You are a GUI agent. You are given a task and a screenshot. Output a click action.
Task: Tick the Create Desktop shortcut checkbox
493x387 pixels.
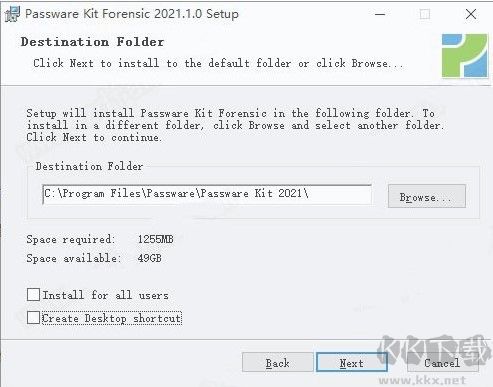33,317
